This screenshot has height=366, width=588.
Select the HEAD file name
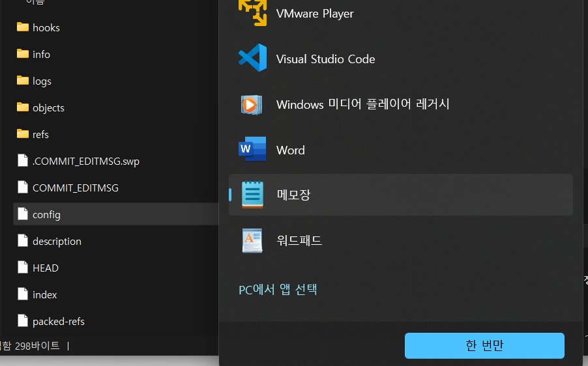(46, 268)
